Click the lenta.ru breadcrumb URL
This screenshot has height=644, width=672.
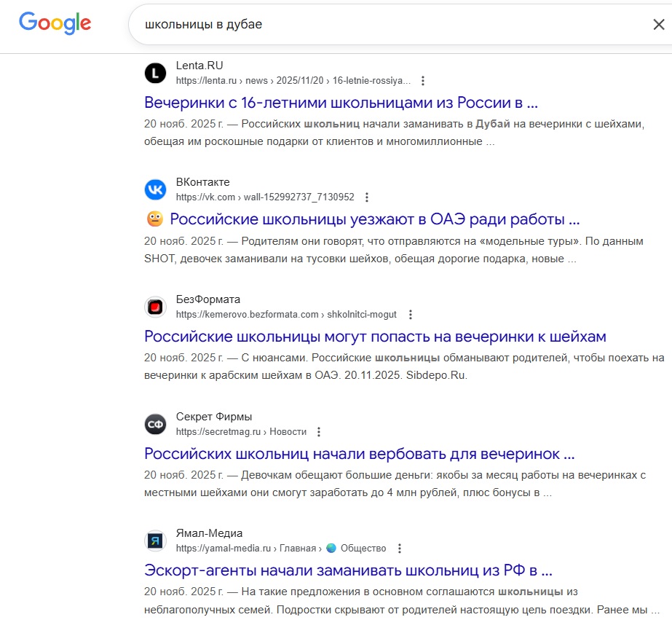click(293, 81)
